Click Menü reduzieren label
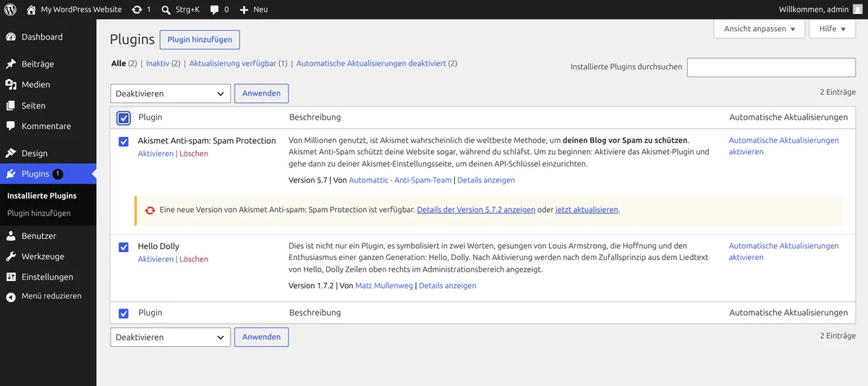Image resolution: width=868 pixels, height=386 pixels. pyautogui.click(x=51, y=296)
